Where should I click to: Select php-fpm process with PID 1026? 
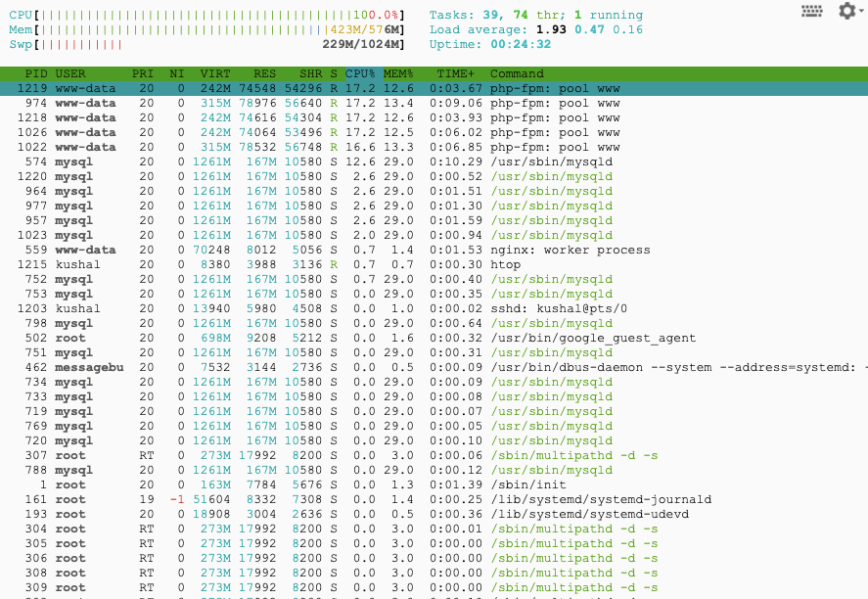(x=434, y=132)
